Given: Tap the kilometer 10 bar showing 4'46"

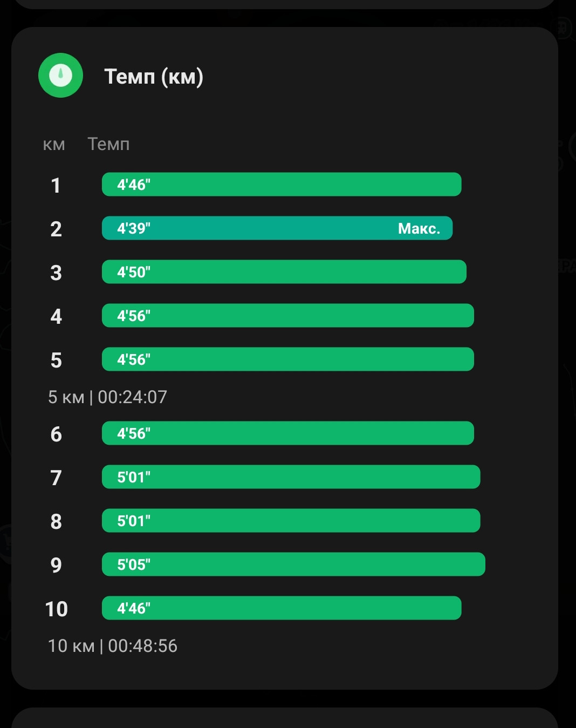Looking at the screenshot, I should [x=282, y=608].
